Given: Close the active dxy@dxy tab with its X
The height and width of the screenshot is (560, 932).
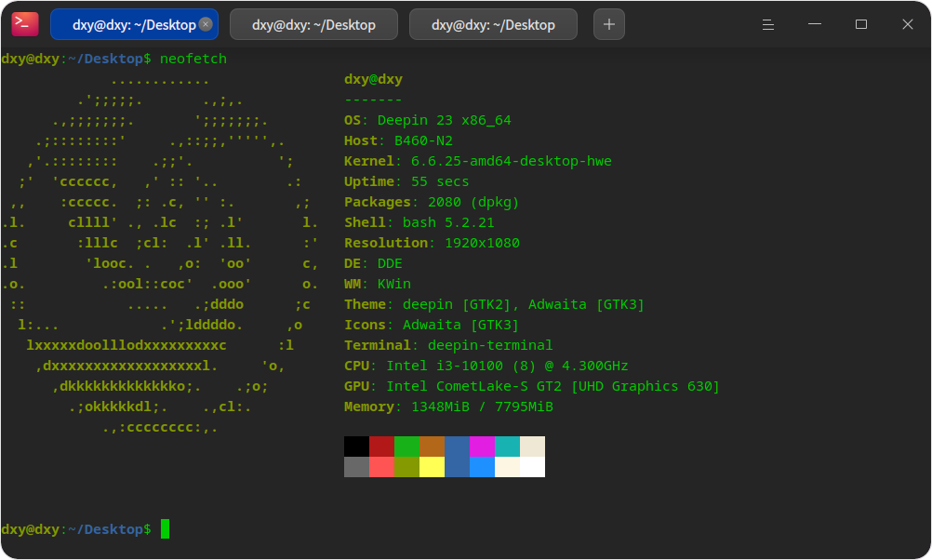Looking at the screenshot, I should 206,24.
